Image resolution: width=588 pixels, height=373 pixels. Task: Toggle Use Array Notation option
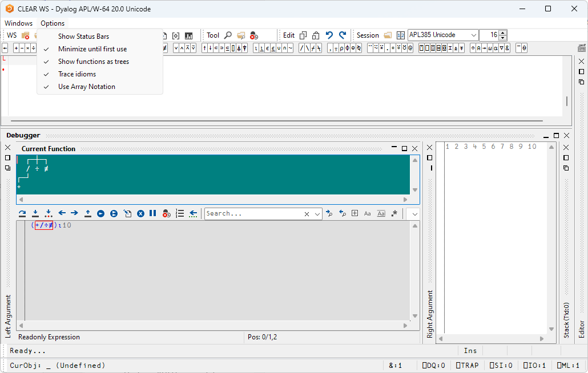[87, 87]
